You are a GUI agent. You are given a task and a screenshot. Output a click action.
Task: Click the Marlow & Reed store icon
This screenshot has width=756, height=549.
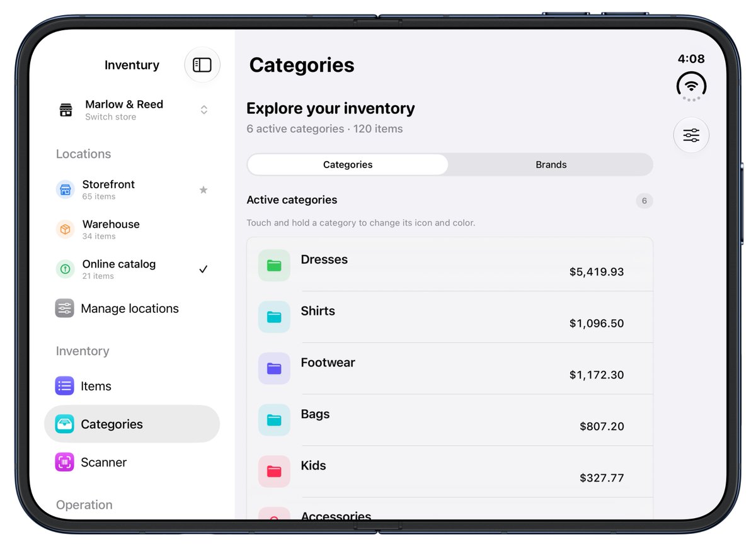coord(66,110)
